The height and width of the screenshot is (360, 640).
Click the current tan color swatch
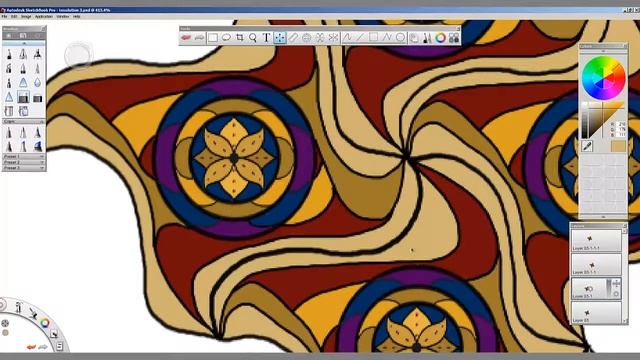618,146
